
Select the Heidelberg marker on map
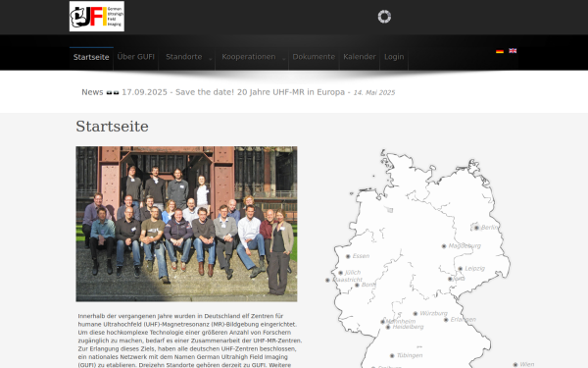tap(388, 328)
